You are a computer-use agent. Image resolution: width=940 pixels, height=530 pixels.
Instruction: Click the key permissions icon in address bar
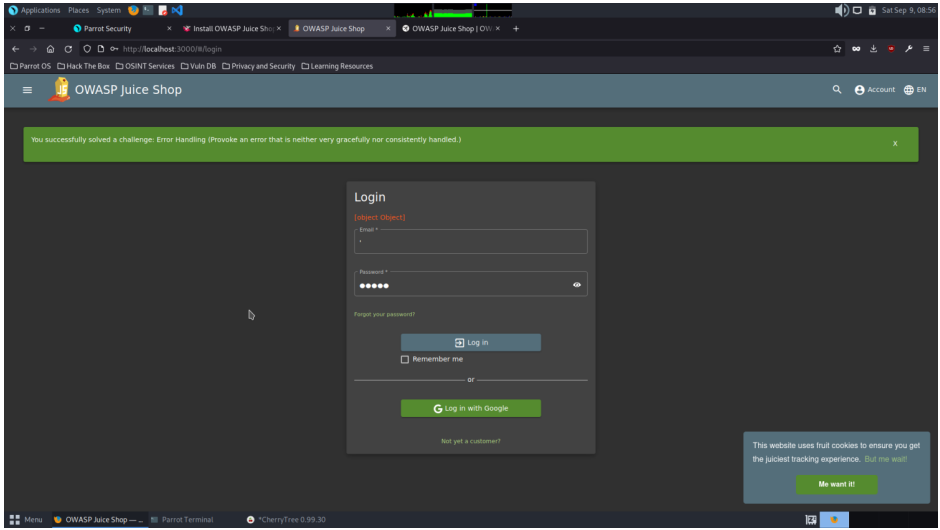click(114, 49)
